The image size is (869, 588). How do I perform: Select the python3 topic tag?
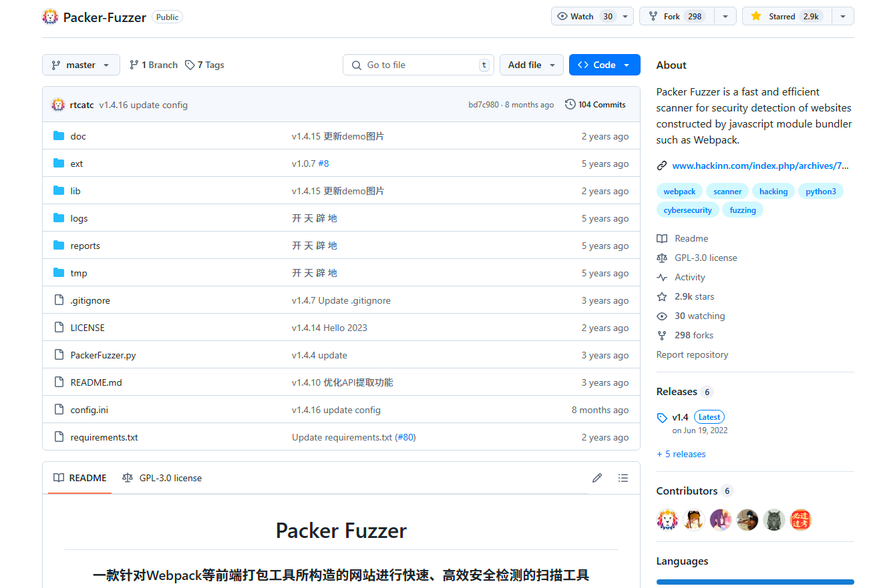coord(821,192)
